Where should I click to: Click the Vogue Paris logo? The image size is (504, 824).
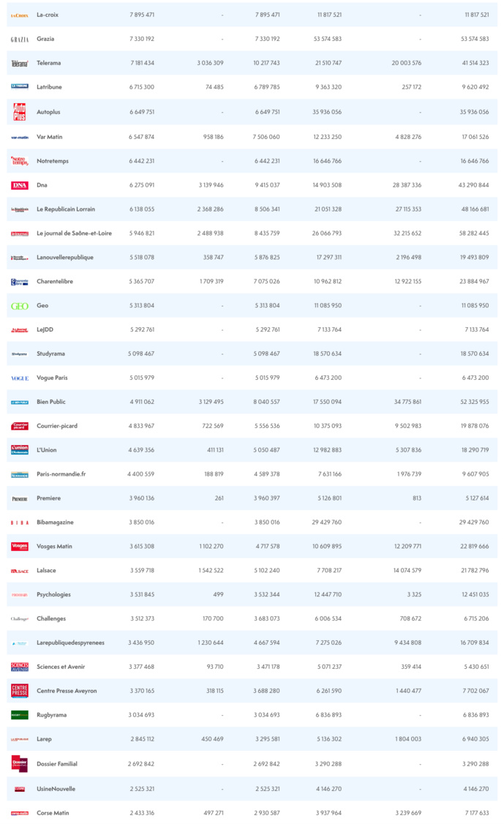click(20, 378)
